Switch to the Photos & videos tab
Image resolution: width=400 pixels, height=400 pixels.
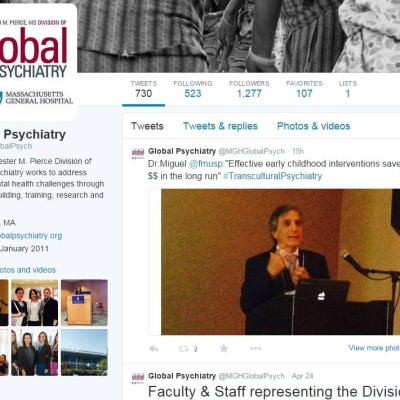[314, 126]
